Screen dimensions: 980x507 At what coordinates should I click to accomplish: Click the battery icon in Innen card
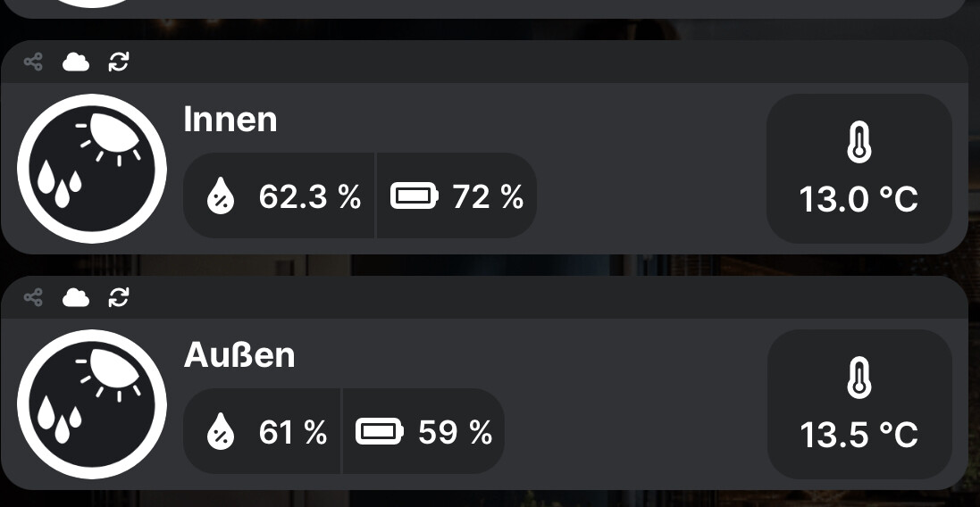(415, 196)
